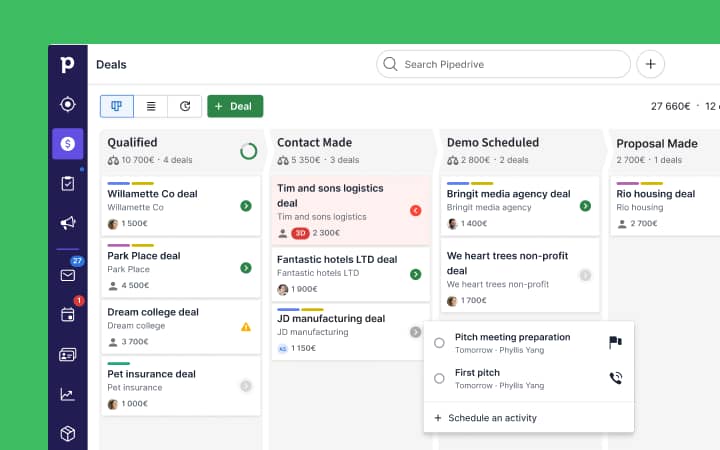Click Fantastic hotels LTD owner avatar
Image resolution: width=720 pixels, height=450 pixels.
point(282,289)
